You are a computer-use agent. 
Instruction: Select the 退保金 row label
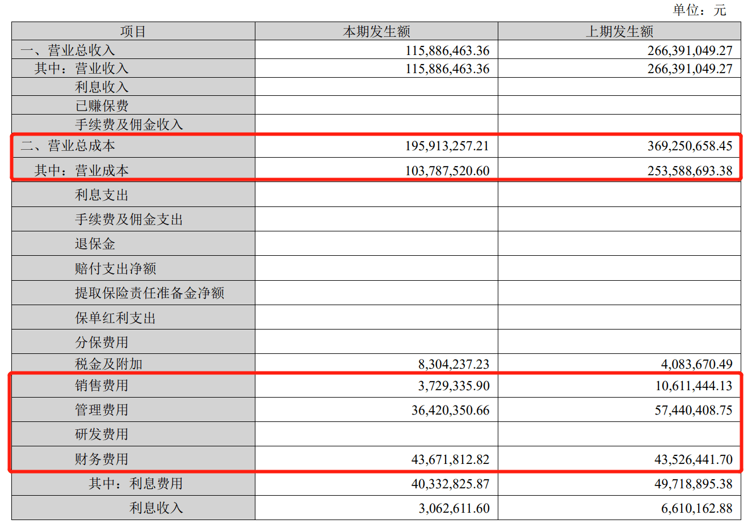coord(95,244)
